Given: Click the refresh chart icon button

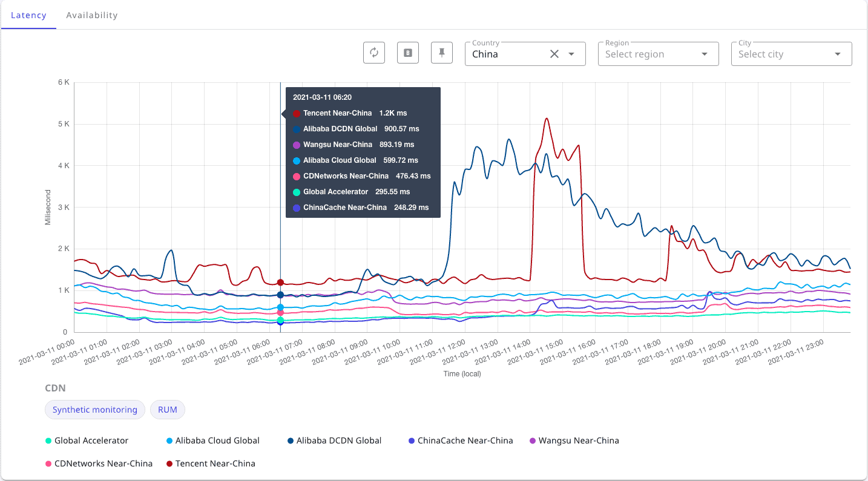Looking at the screenshot, I should (374, 53).
